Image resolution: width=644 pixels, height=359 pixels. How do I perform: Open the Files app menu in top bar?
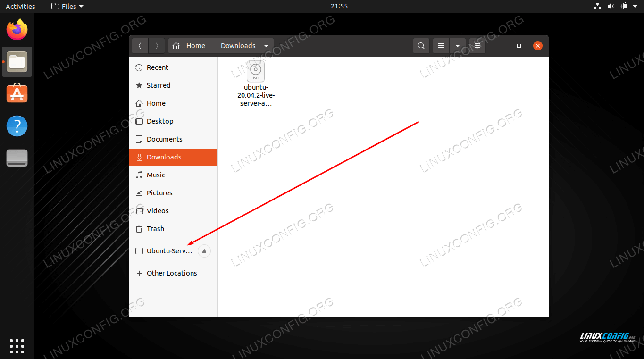(67, 6)
